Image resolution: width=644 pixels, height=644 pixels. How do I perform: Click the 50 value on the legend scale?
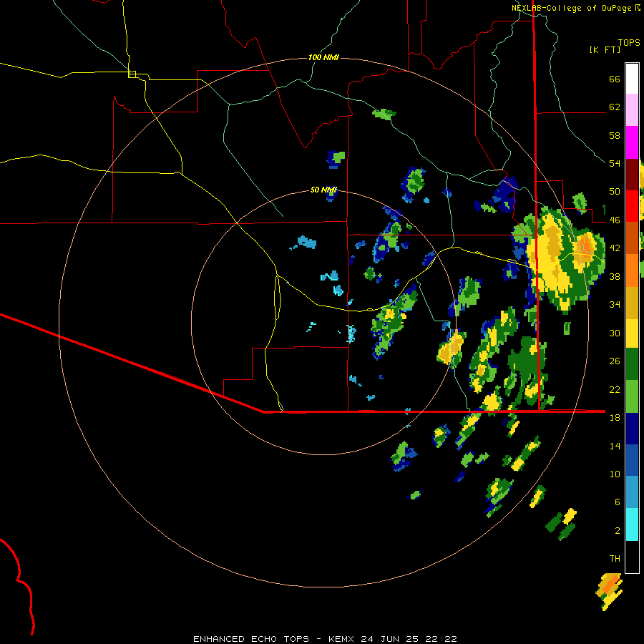[615, 192]
